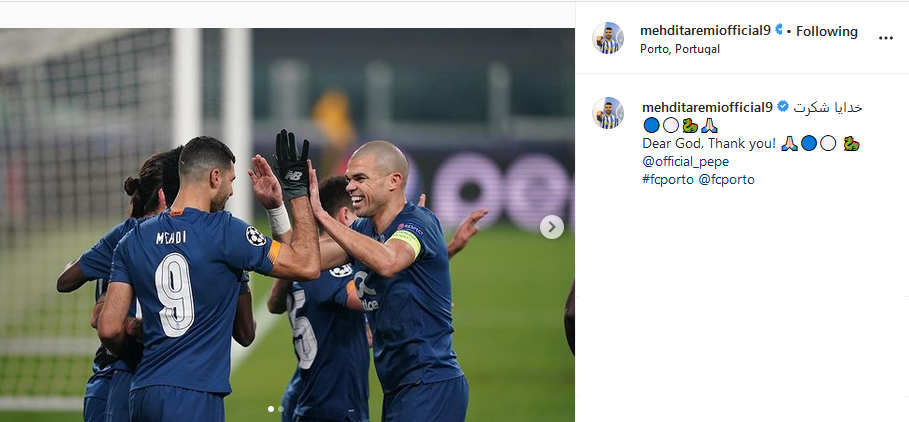Open the mehditaremiofficial9 username in the caption
Viewport: 909px width, 422px height.
pyautogui.click(x=708, y=107)
